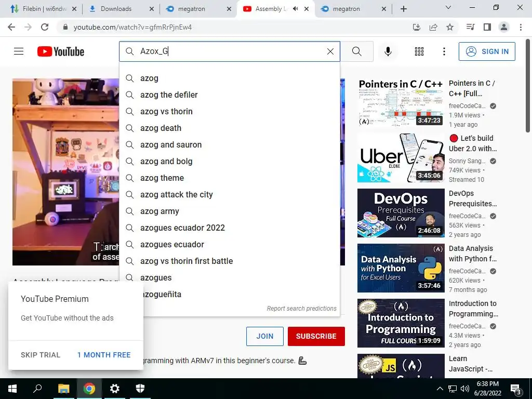This screenshot has height=399, width=532.
Task: Click in the YouTube search field
Action: tap(229, 51)
